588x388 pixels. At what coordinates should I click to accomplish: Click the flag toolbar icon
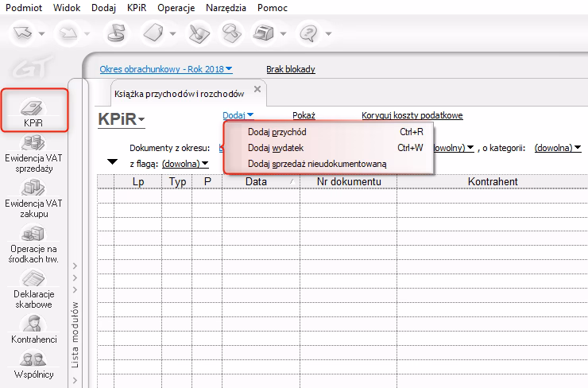tap(116, 33)
